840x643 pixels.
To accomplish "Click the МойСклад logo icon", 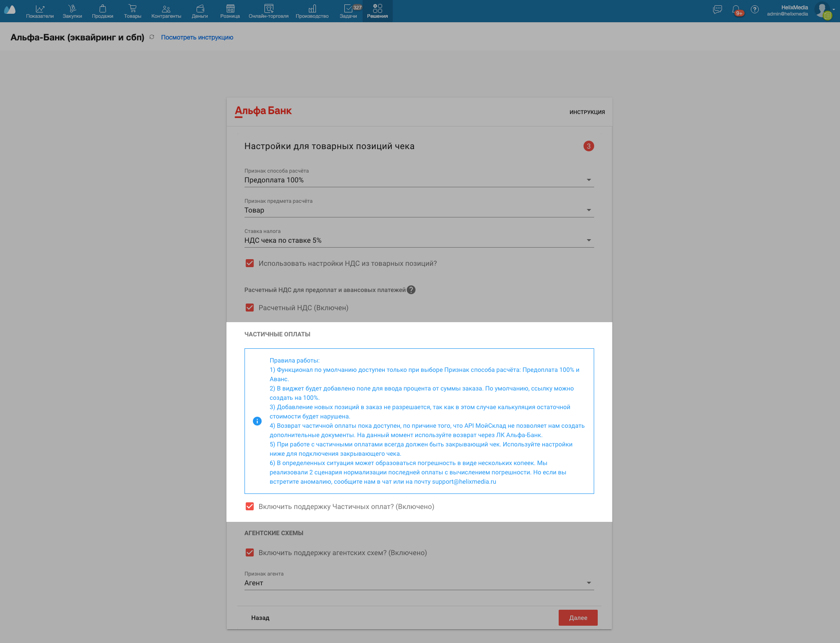I will point(10,10).
